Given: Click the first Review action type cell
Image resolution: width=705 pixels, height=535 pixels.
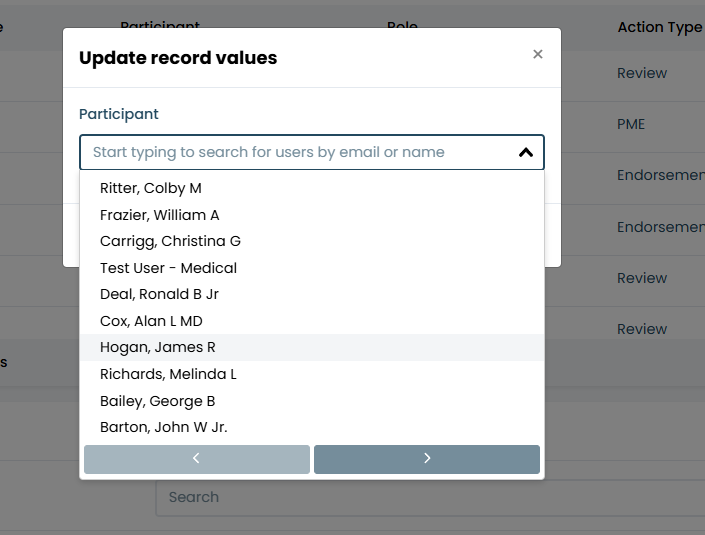Looking at the screenshot, I should point(642,73).
